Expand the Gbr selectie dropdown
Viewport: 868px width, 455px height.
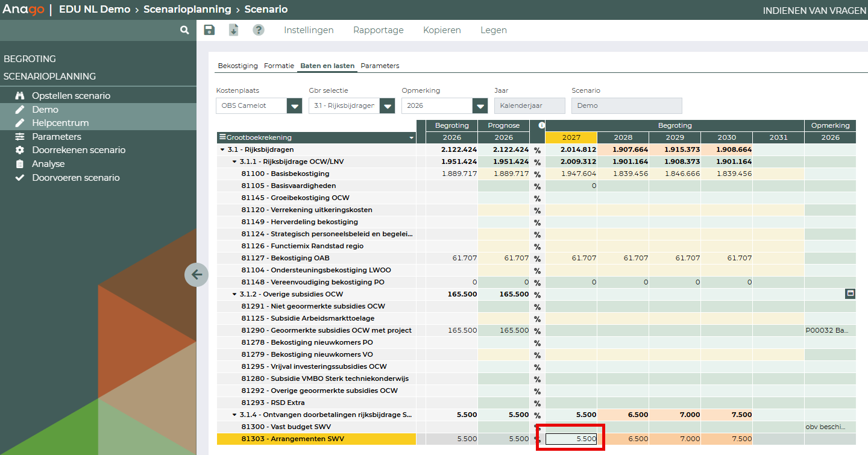click(387, 106)
